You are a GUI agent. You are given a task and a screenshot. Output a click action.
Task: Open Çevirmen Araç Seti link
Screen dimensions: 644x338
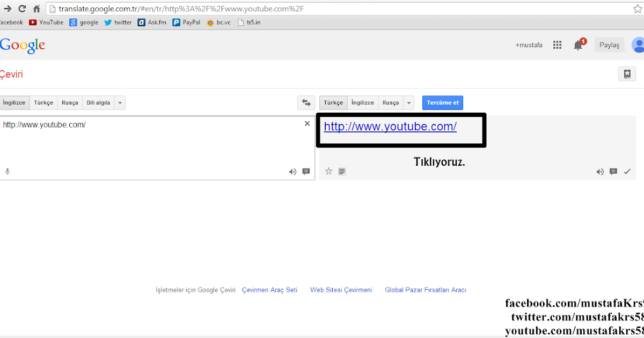coord(269,290)
